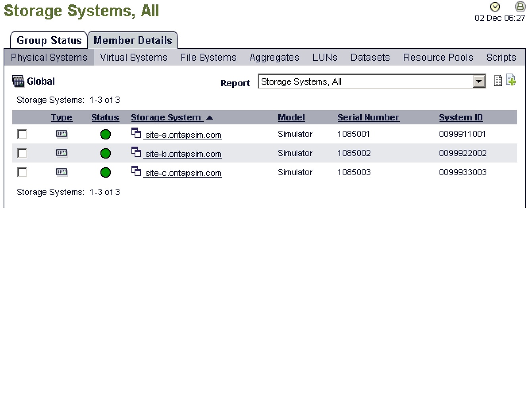Image resolution: width=532 pixels, height=393 pixels.
Task: Open the Scripts subtab
Action: pyautogui.click(x=501, y=58)
